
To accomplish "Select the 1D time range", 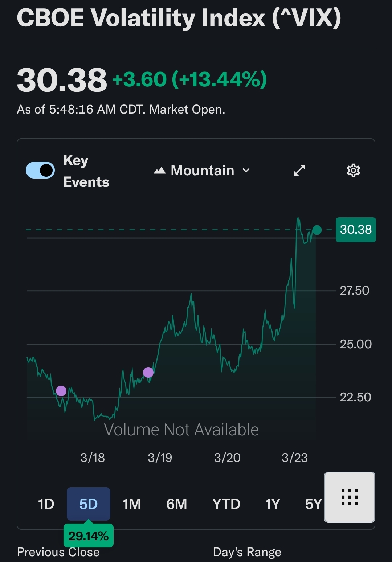I will 46,504.
